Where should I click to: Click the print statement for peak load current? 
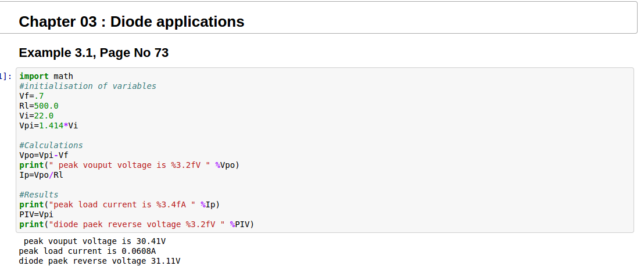coord(119,204)
